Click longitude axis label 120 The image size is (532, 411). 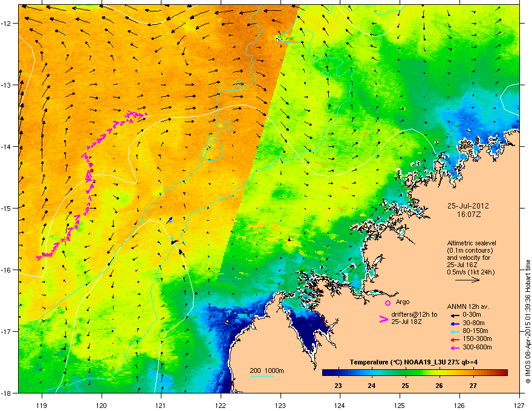(x=102, y=405)
